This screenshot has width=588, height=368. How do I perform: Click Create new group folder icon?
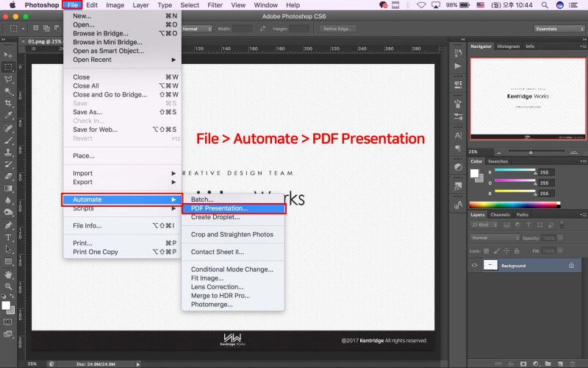[x=548, y=364]
